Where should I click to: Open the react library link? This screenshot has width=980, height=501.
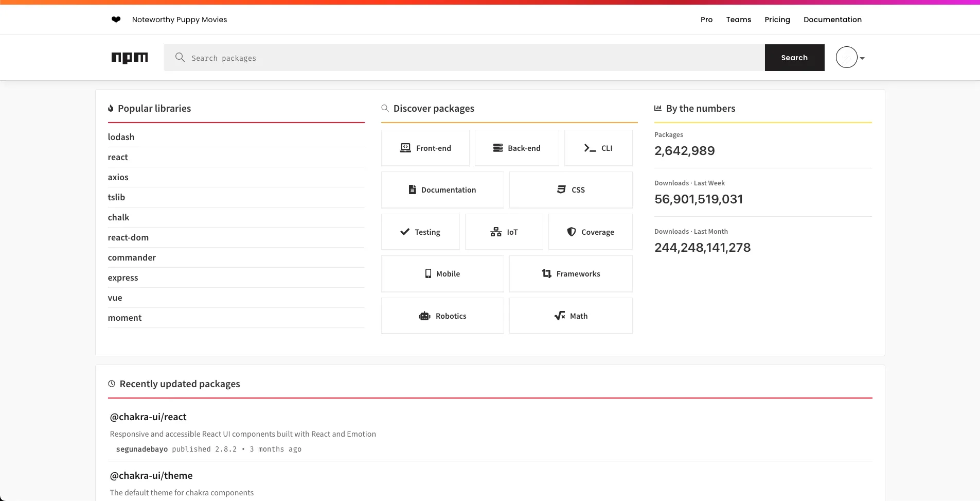(118, 157)
